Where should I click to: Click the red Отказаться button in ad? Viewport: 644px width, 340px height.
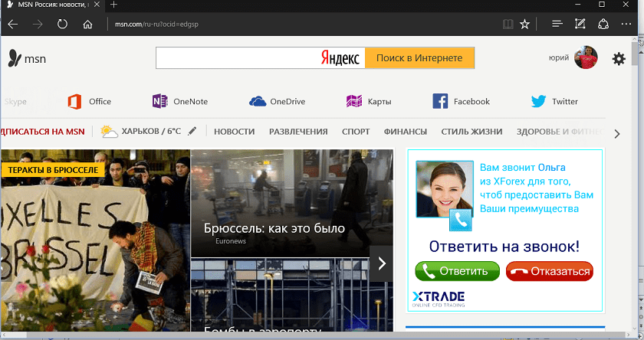550,271
